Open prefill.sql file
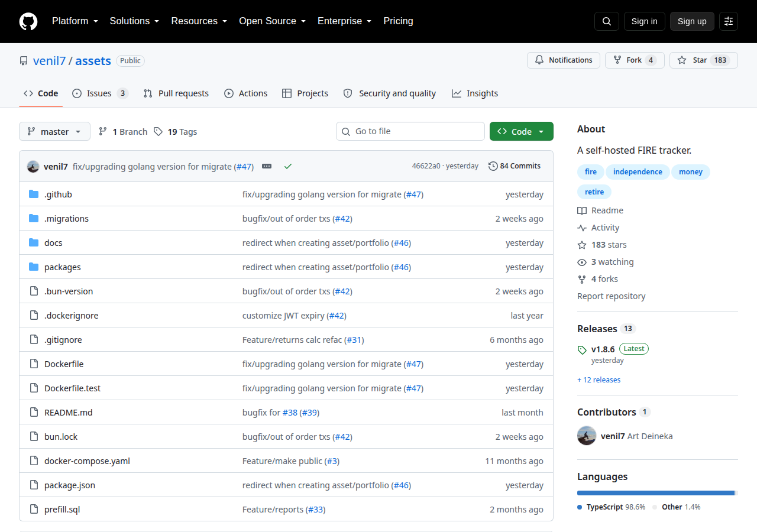This screenshot has height=532, width=757. tap(62, 509)
